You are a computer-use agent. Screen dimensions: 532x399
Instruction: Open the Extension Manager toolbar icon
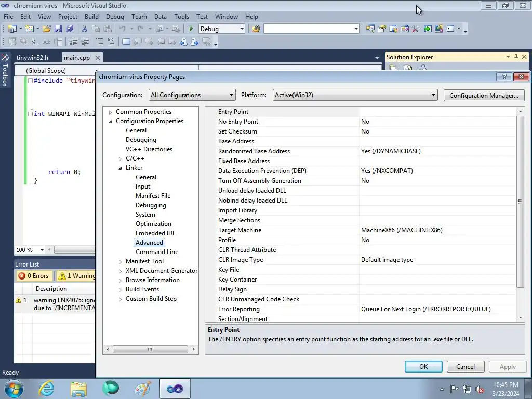click(x=438, y=29)
